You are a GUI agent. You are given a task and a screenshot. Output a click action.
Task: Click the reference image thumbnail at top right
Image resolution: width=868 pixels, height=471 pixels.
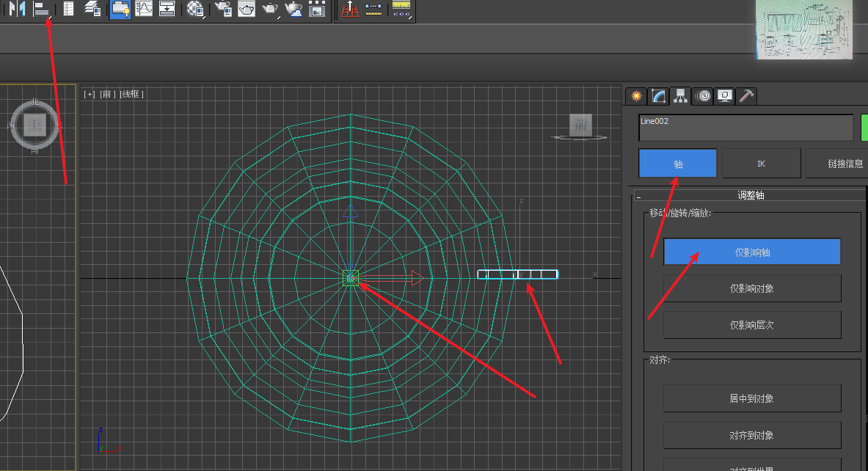(803, 29)
